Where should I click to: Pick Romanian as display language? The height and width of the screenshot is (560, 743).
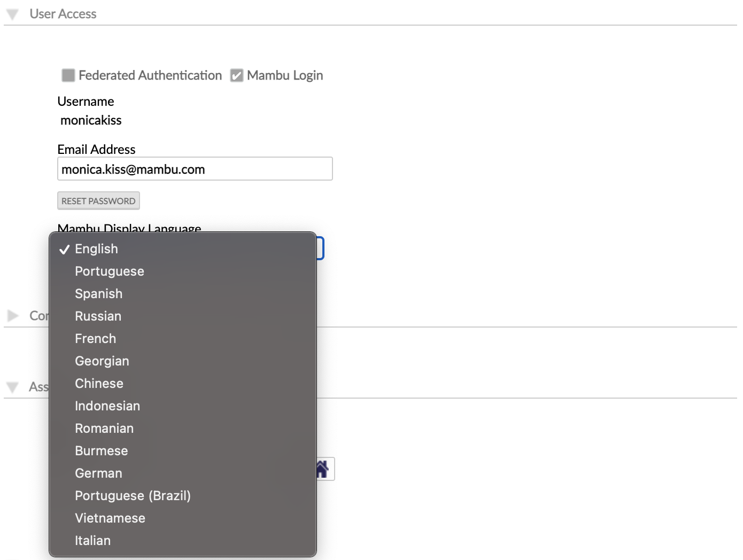coord(104,428)
